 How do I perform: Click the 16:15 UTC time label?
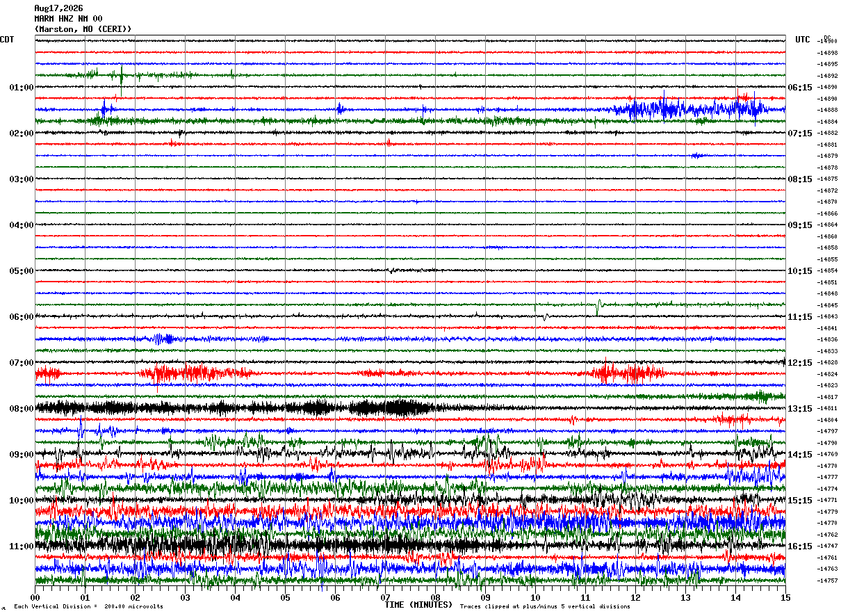800,546
